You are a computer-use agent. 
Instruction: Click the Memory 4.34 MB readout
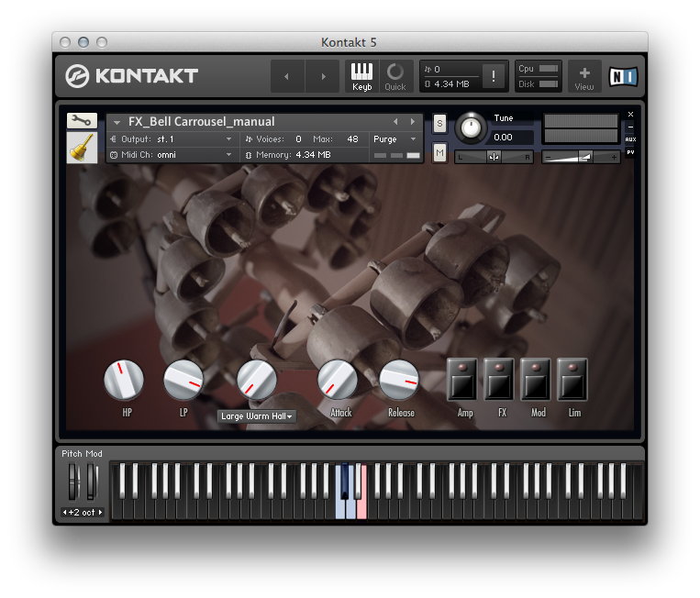click(x=288, y=155)
